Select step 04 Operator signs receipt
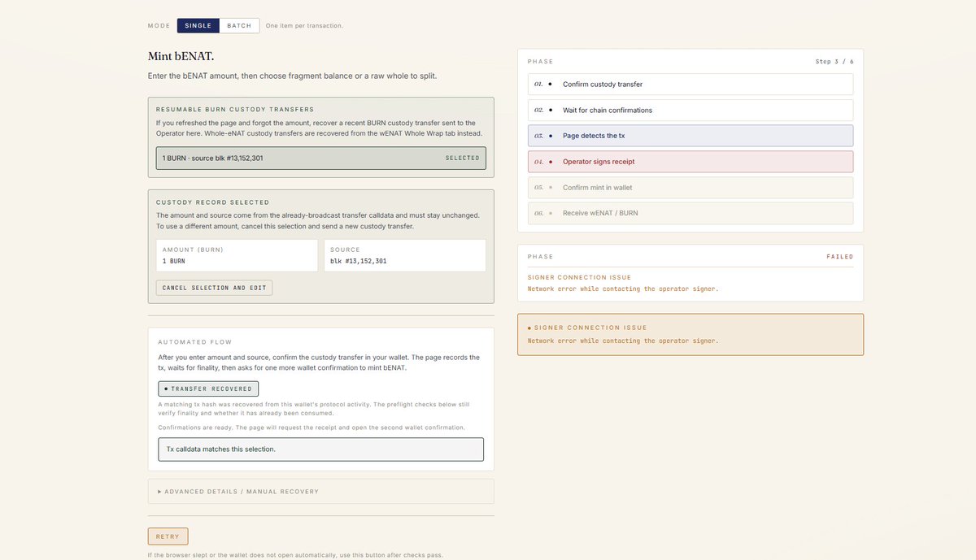Screen dimensions: 976x560 [691, 162]
